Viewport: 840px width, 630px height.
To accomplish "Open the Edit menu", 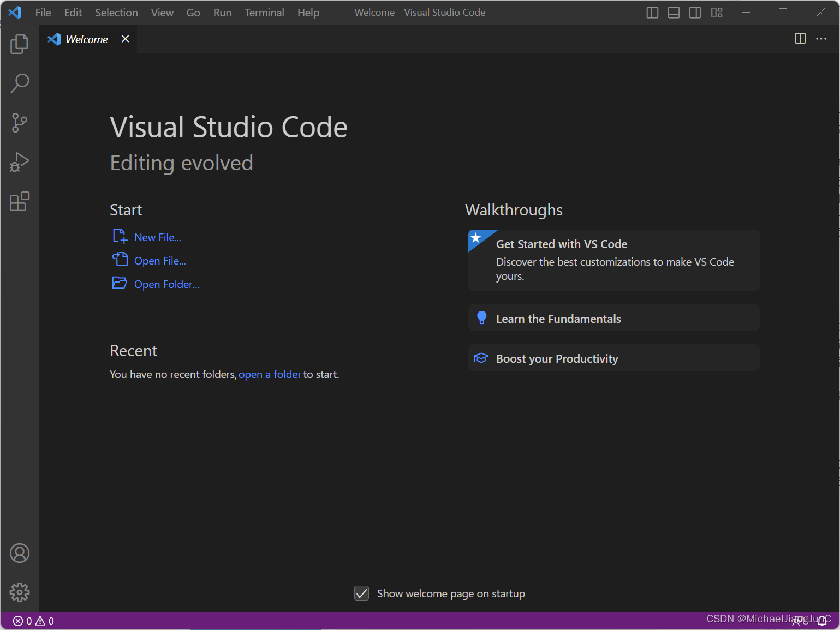I will [x=73, y=13].
